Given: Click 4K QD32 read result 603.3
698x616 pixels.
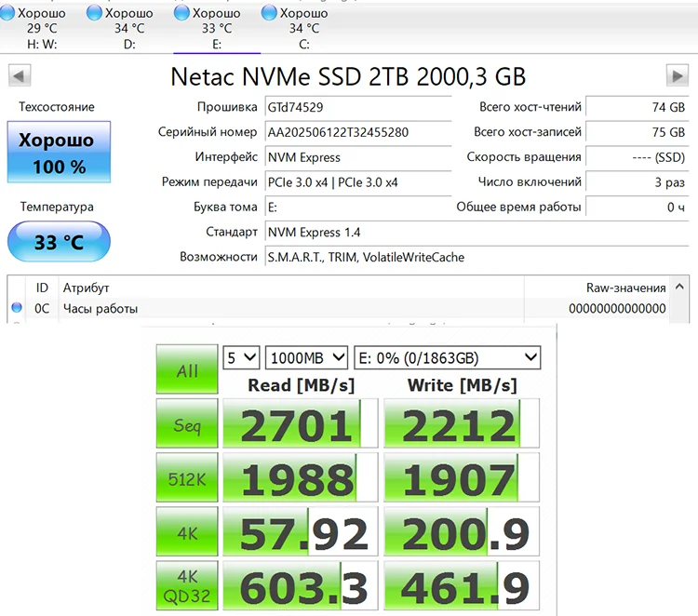Looking at the screenshot, I should point(300,585).
